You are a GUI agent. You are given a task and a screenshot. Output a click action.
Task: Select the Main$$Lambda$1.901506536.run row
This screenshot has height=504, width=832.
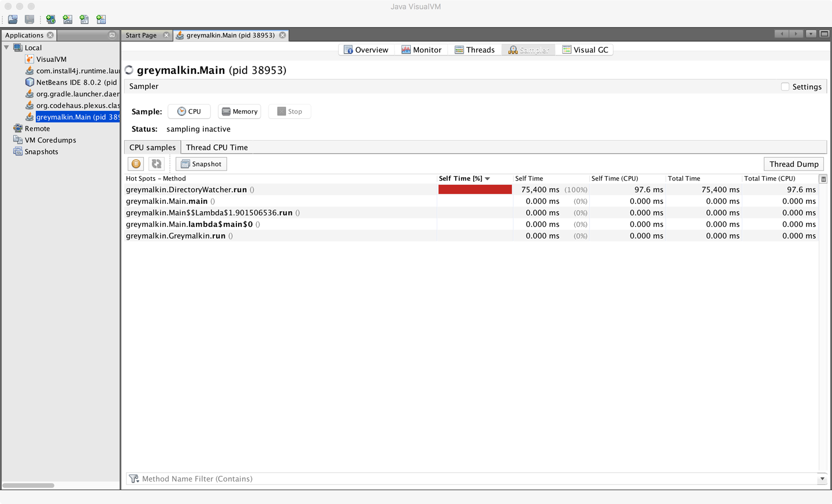(x=471, y=212)
